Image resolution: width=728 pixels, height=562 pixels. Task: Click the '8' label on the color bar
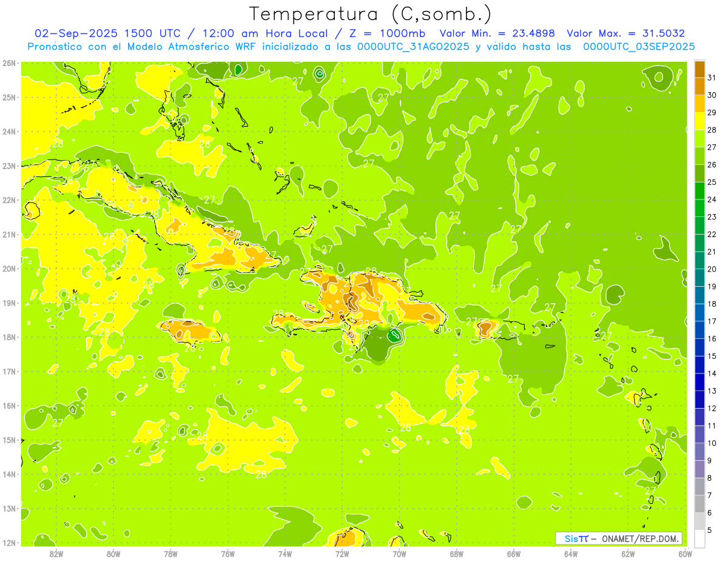click(x=710, y=478)
